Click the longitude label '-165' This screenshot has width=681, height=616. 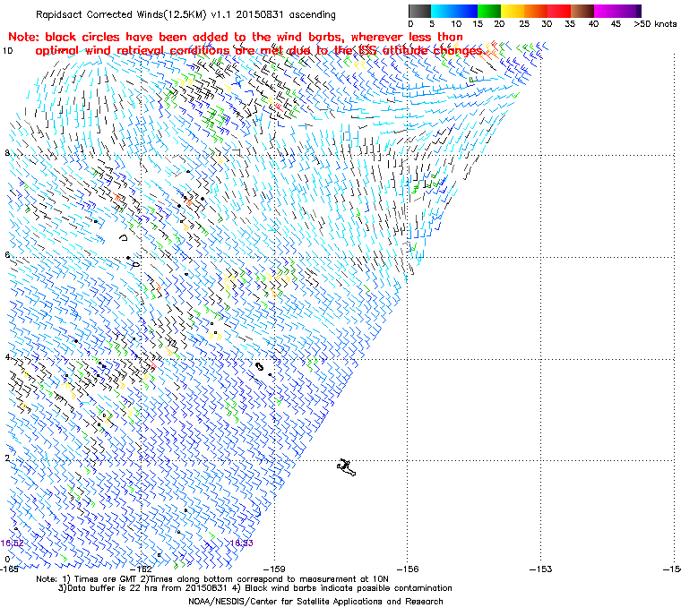click(x=10, y=569)
